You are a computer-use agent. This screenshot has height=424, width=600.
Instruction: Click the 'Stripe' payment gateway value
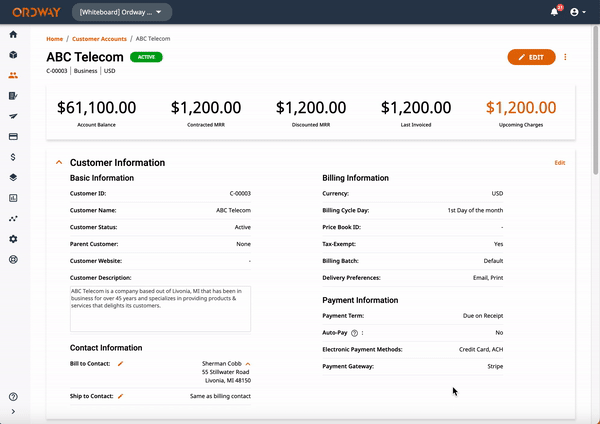tap(495, 367)
